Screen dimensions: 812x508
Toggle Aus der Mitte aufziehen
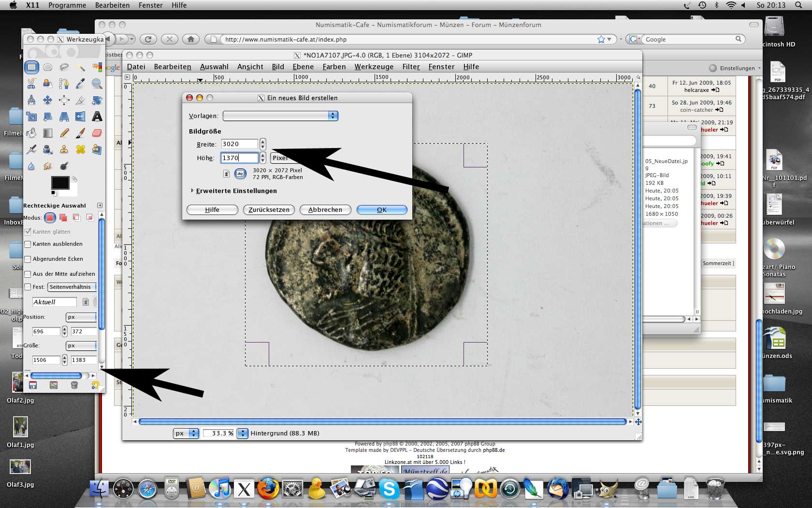(x=28, y=274)
